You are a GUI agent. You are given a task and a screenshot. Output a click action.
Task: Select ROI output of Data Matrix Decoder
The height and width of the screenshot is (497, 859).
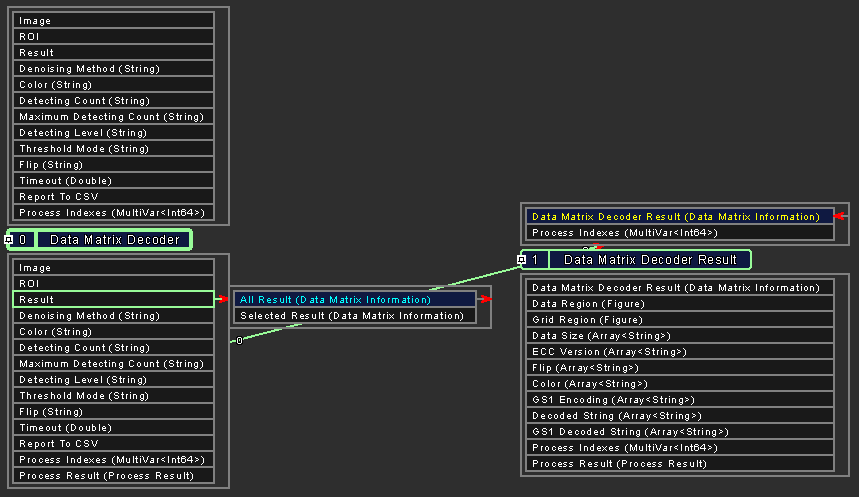[x=113, y=283]
